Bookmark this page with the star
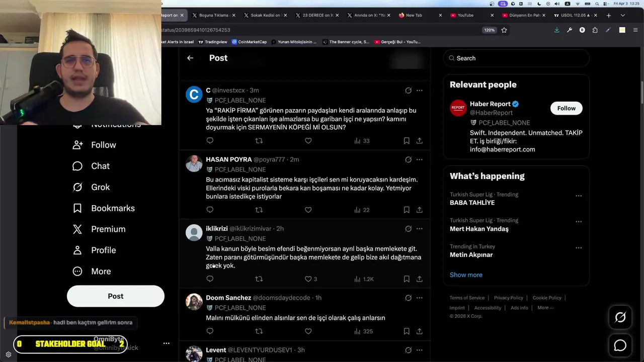Viewport: 644px width, 362px height. click(504, 30)
